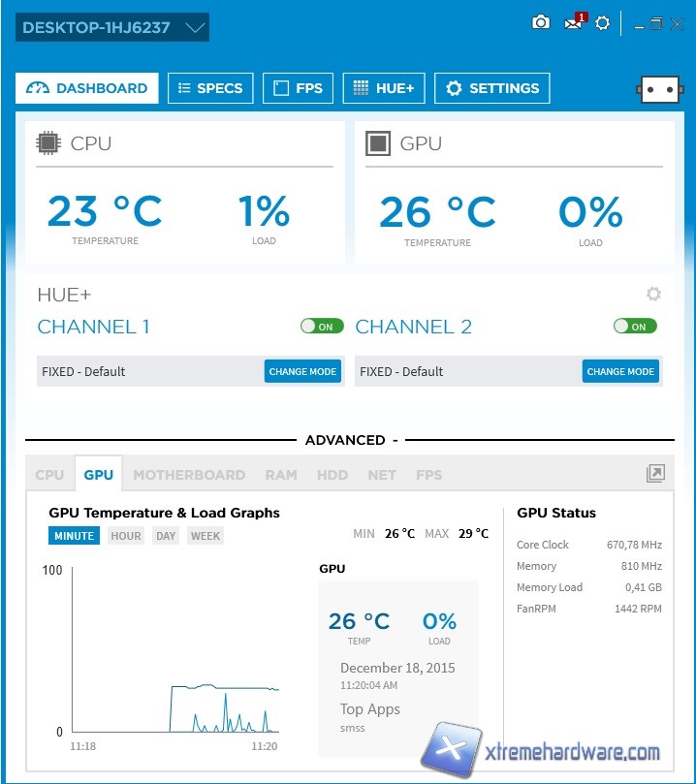The image size is (696, 784).
Task: Select the WEEK graph interval
Action: click(205, 536)
